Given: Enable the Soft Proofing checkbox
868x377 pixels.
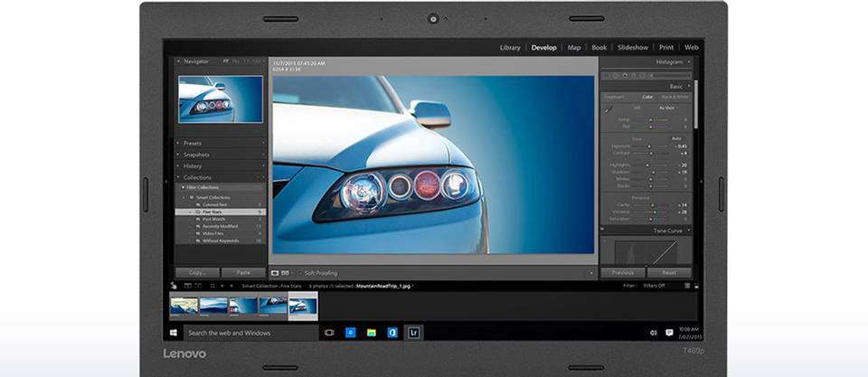Looking at the screenshot, I should point(299,272).
